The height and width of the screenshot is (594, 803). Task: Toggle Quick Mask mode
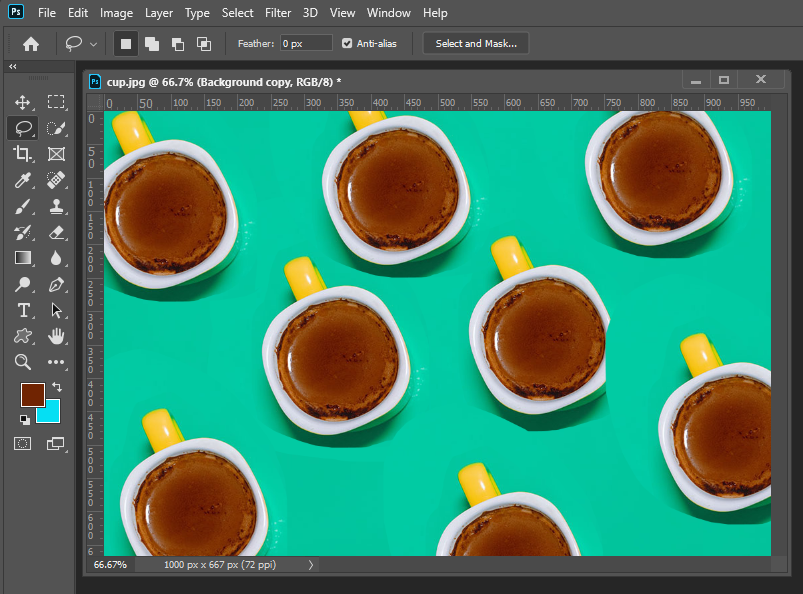[x=22, y=443]
